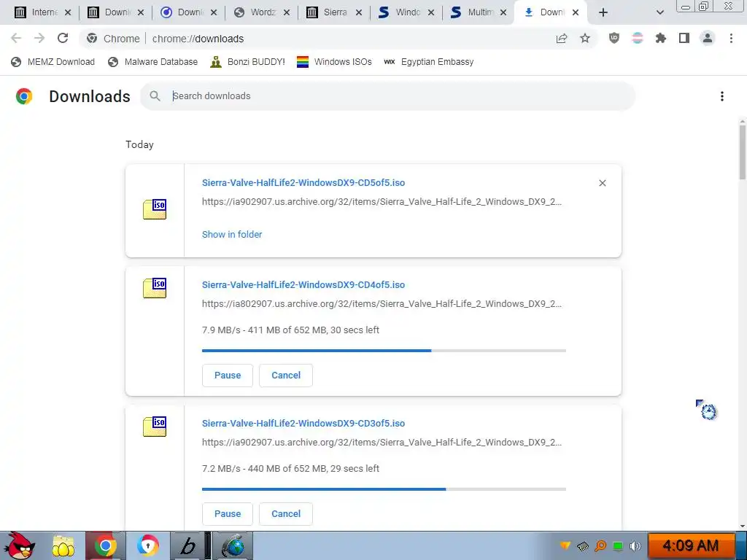Click the CD4of5 archive.org source URL

[x=382, y=304]
